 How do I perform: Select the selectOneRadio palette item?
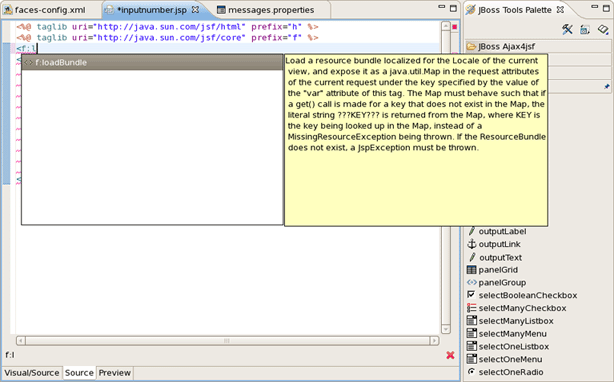[506, 372]
